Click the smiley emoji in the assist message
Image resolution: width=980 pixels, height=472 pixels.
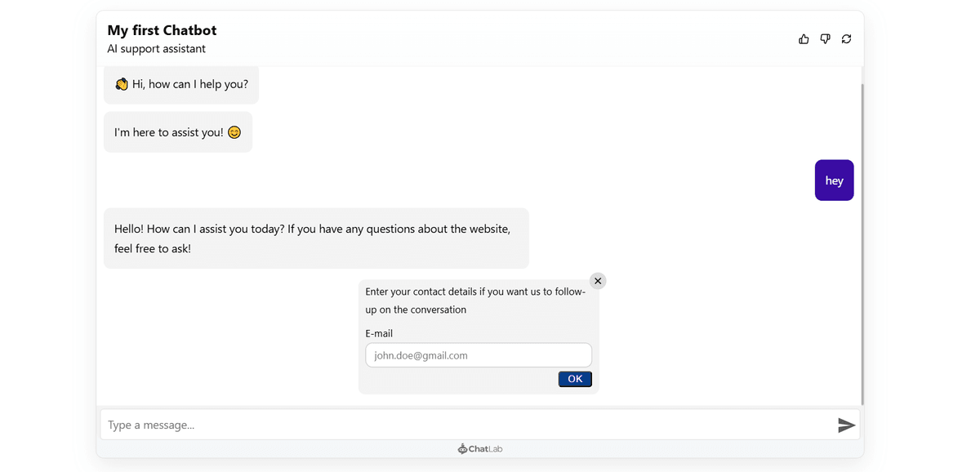coord(234,131)
